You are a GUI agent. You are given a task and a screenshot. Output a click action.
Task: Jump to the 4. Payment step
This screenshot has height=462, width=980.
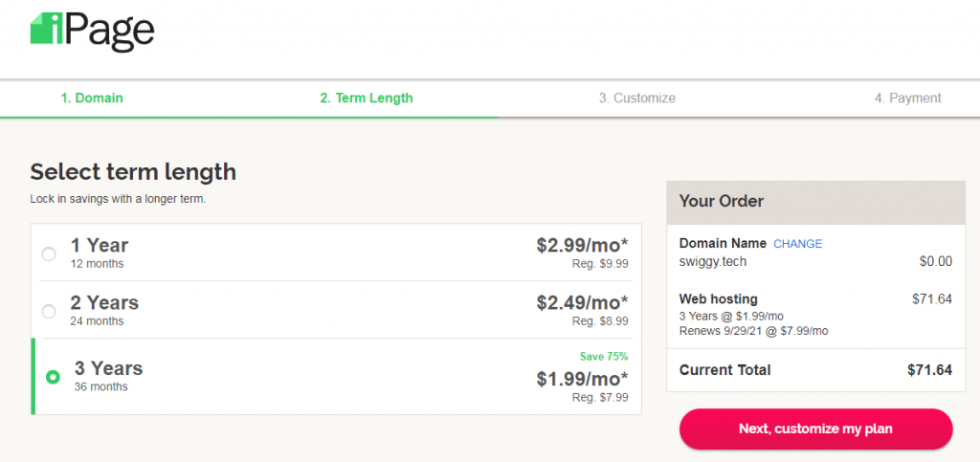tap(907, 98)
